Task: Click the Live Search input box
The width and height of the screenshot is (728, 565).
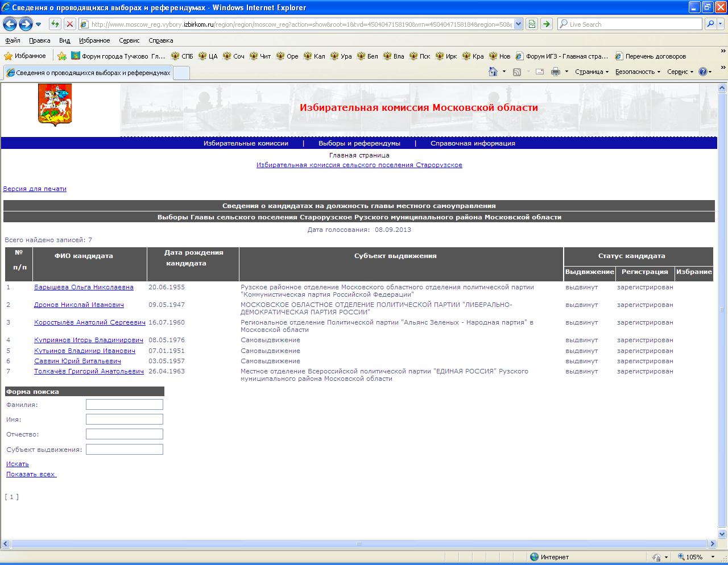Action: point(630,24)
